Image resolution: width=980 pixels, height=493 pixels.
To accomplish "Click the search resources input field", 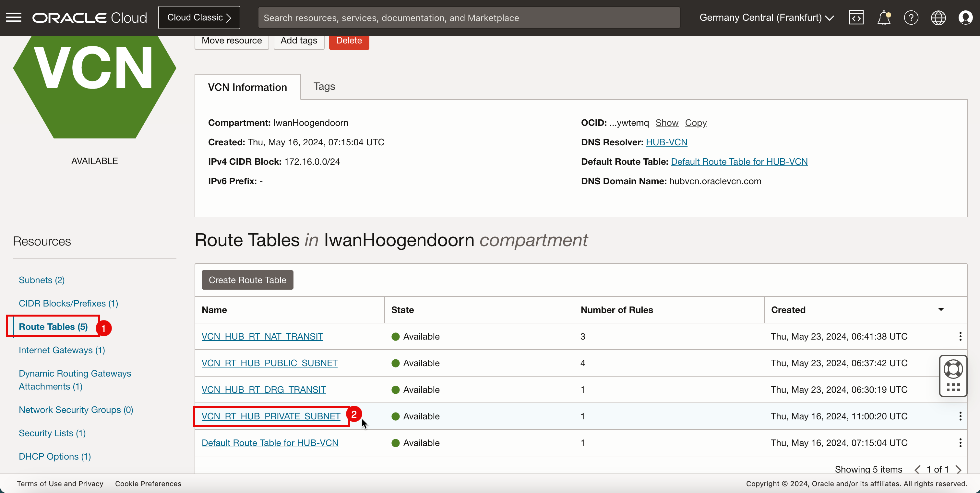I will (468, 18).
